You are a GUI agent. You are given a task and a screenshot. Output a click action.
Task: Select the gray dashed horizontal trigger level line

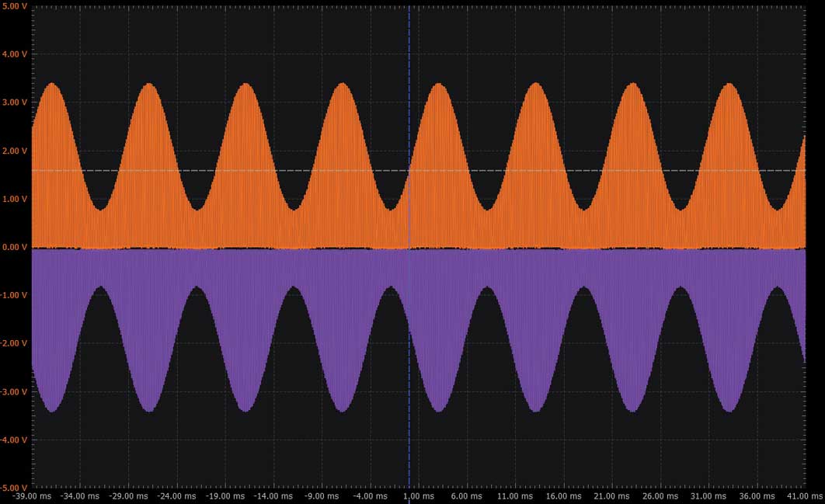418,170
